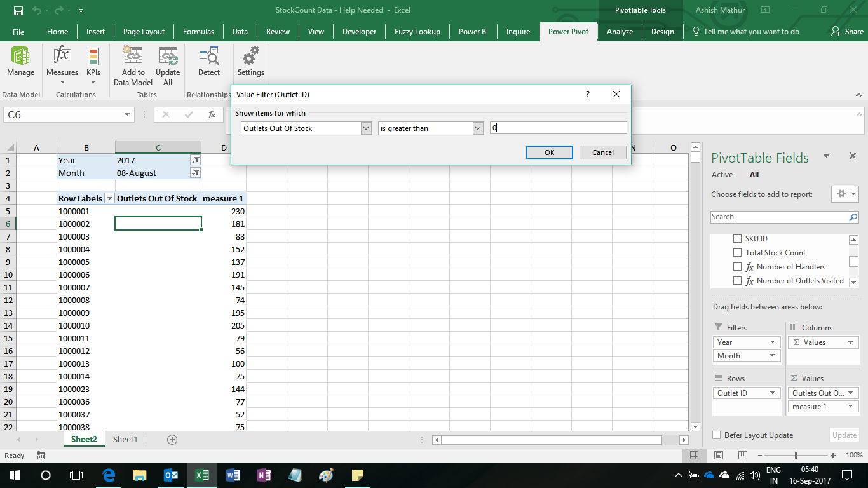Expand the Name Box dropdown
Screen dimensions: 868x488
click(x=128, y=115)
